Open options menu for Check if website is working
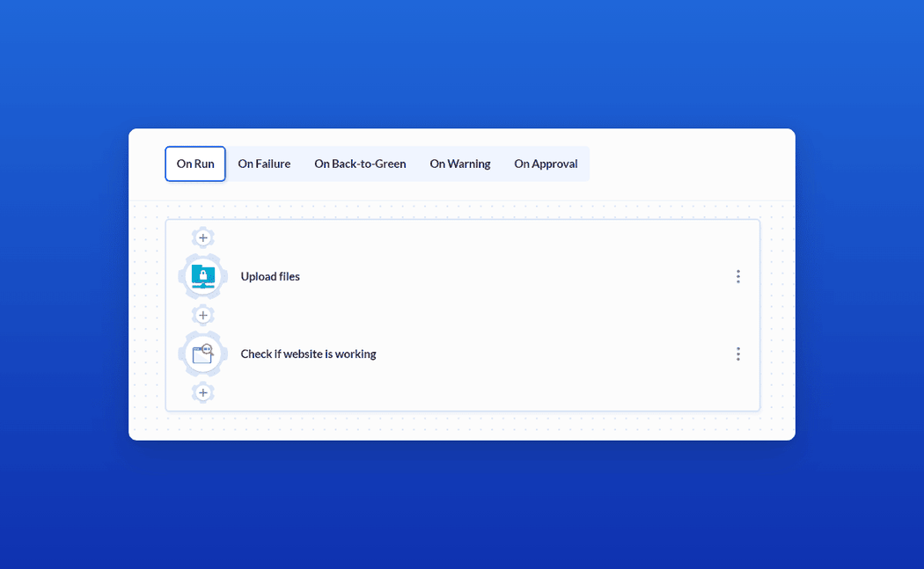 [737, 354]
